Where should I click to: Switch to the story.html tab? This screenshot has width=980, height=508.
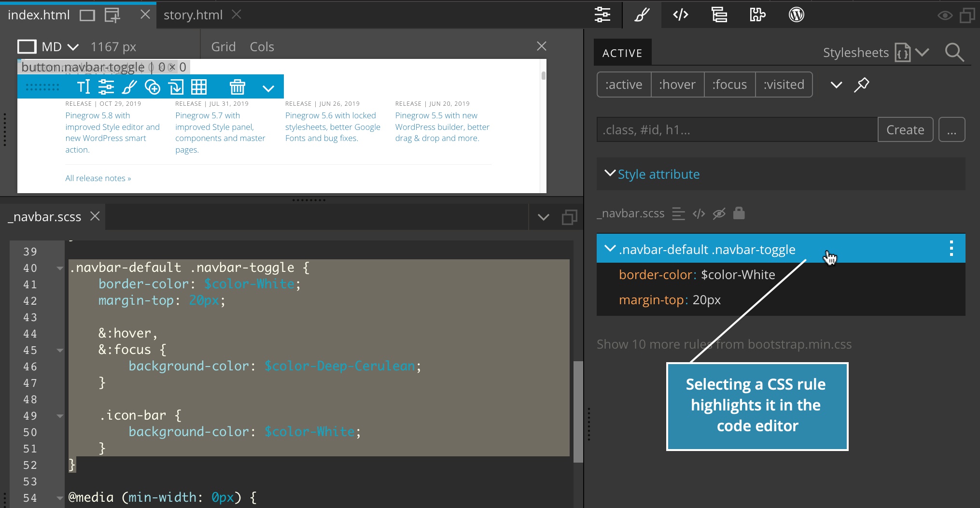click(x=193, y=15)
